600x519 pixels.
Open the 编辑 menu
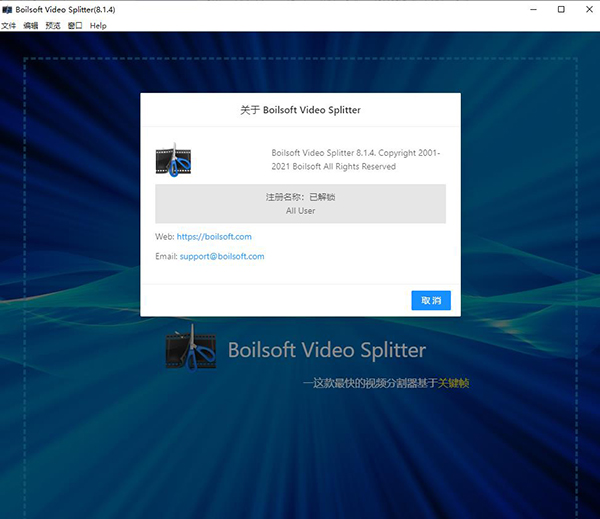click(31, 26)
